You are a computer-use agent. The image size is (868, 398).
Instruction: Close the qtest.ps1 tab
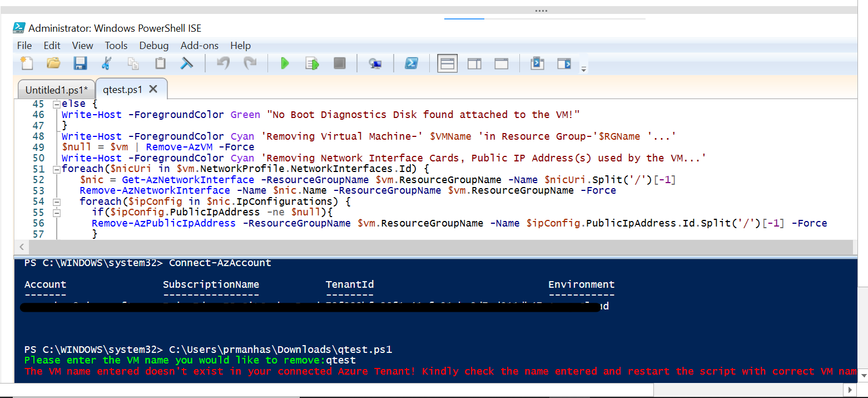[153, 89]
